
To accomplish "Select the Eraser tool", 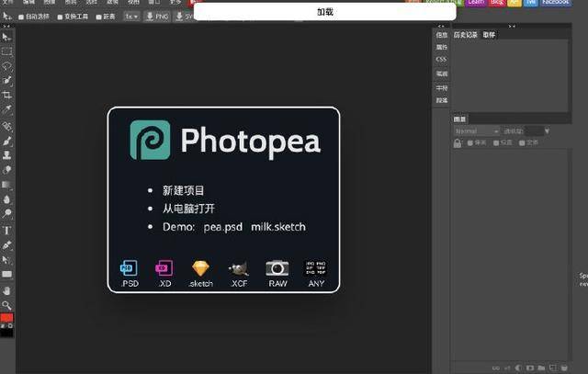I will tap(6, 170).
